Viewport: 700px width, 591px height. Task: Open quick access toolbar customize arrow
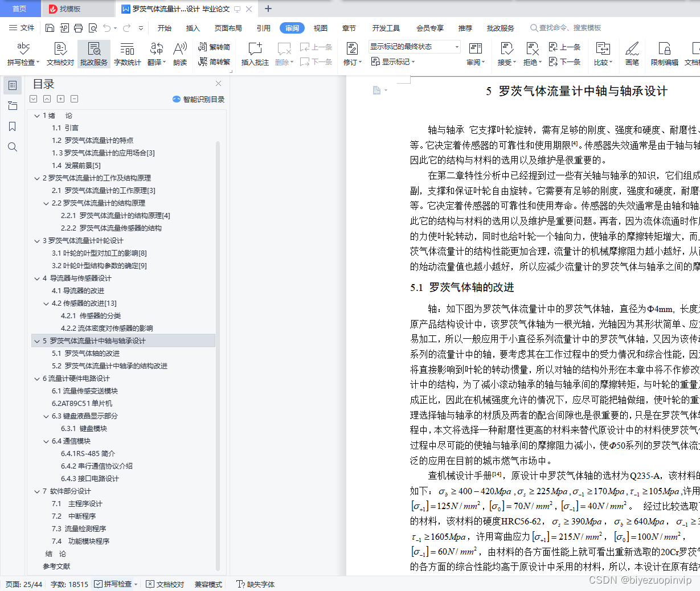pos(141,27)
